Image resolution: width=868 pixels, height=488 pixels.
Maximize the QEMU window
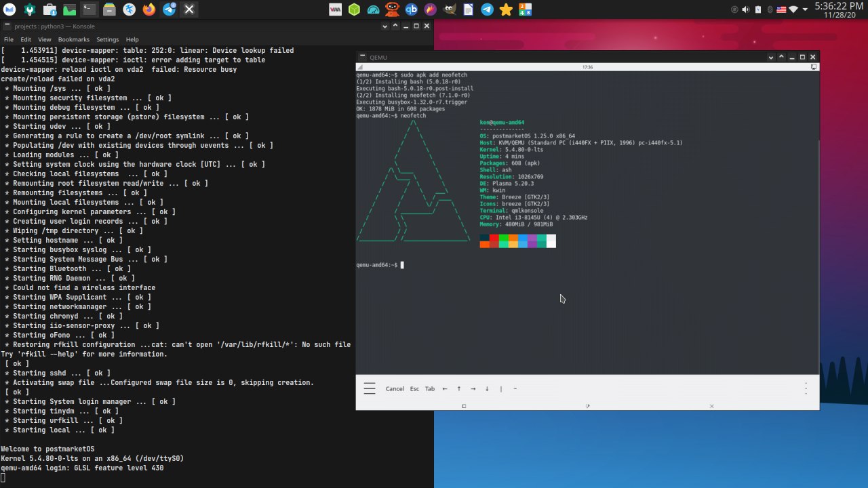click(x=802, y=57)
